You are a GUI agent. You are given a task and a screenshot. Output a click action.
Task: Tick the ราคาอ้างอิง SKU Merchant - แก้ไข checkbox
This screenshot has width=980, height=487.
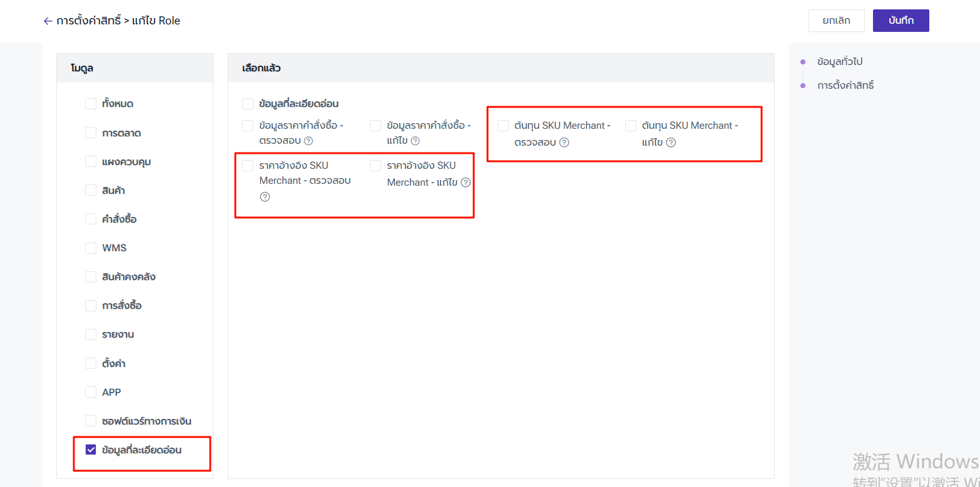(375, 166)
